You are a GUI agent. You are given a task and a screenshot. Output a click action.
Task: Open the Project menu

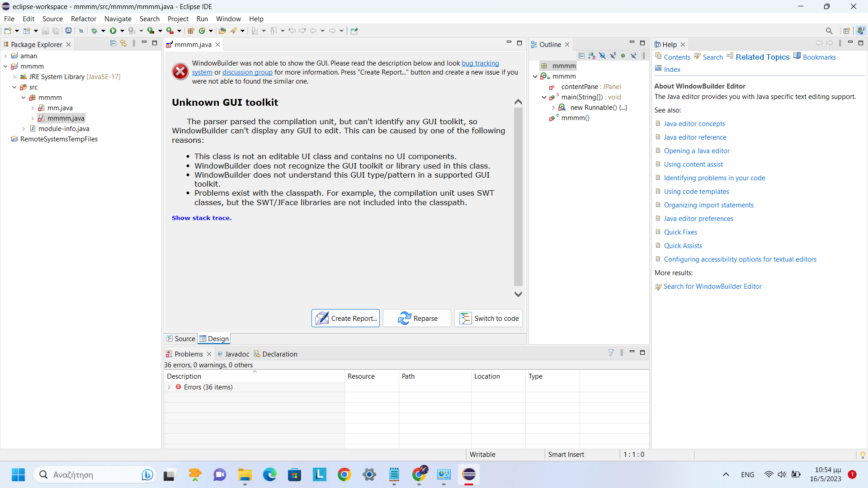click(178, 19)
